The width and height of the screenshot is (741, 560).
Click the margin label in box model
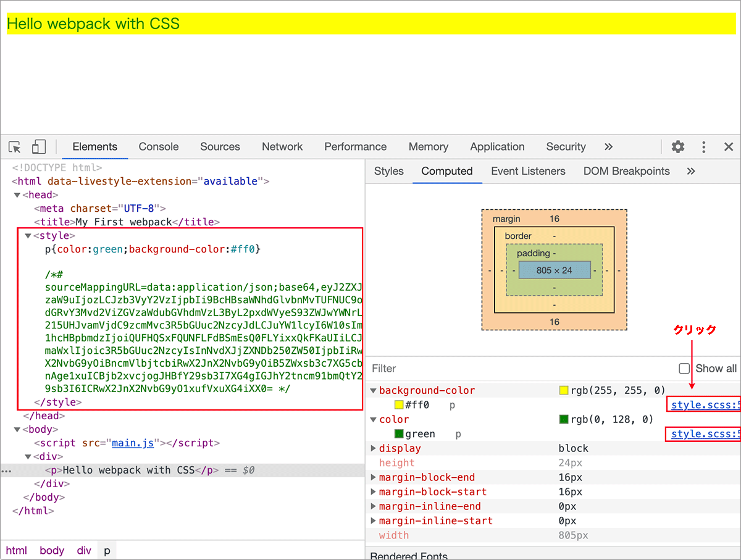[x=506, y=219]
